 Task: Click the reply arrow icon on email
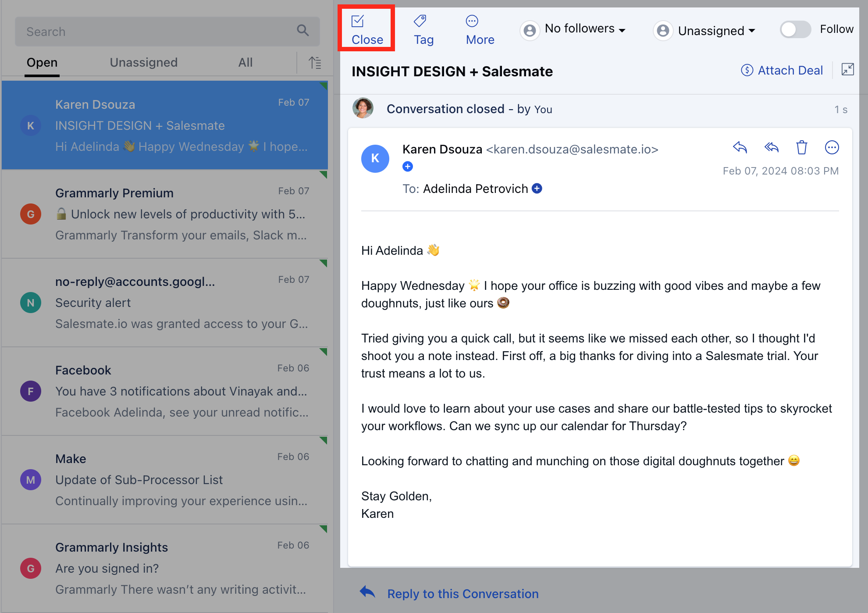pyautogui.click(x=740, y=148)
